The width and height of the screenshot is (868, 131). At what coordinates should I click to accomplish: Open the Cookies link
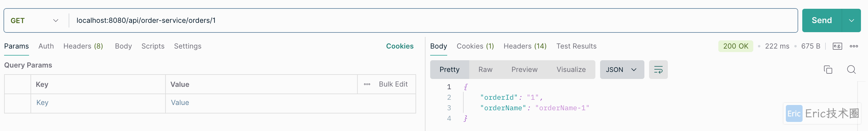[x=400, y=46]
